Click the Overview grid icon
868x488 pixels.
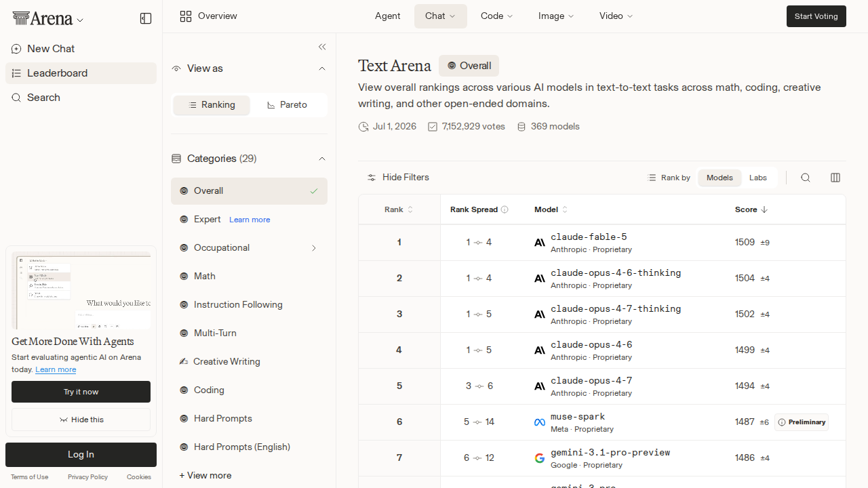click(x=186, y=16)
